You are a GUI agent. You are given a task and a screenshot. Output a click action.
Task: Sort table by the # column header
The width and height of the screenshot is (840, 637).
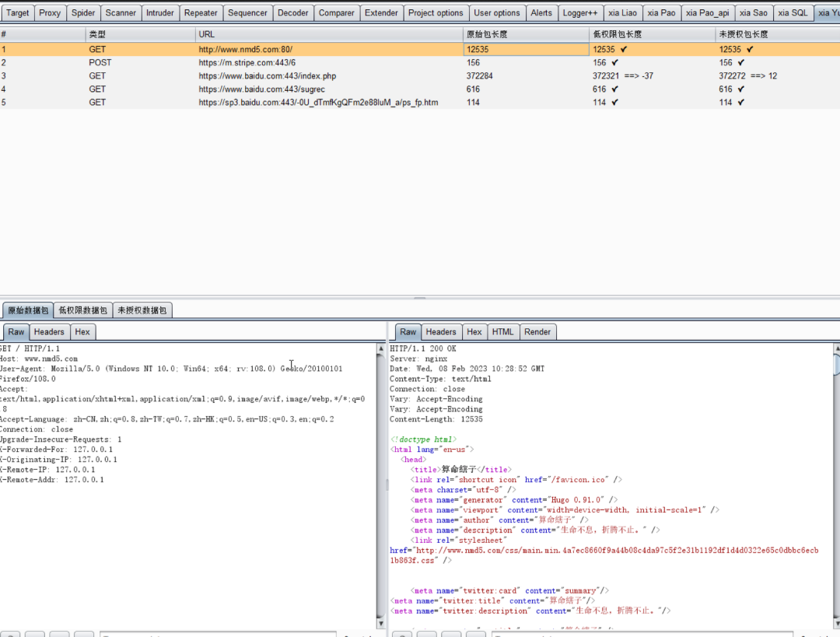point(42,34)
